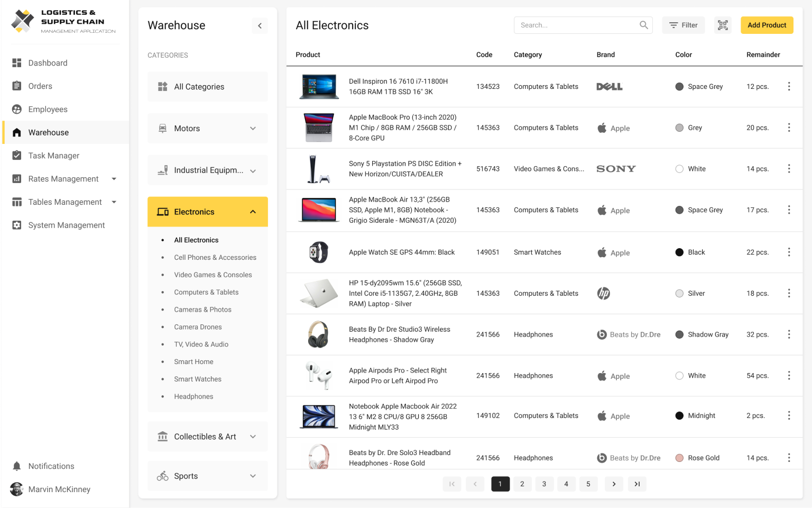
Task: Click the Notifications bell icon
Action: [x=17, y=466]
